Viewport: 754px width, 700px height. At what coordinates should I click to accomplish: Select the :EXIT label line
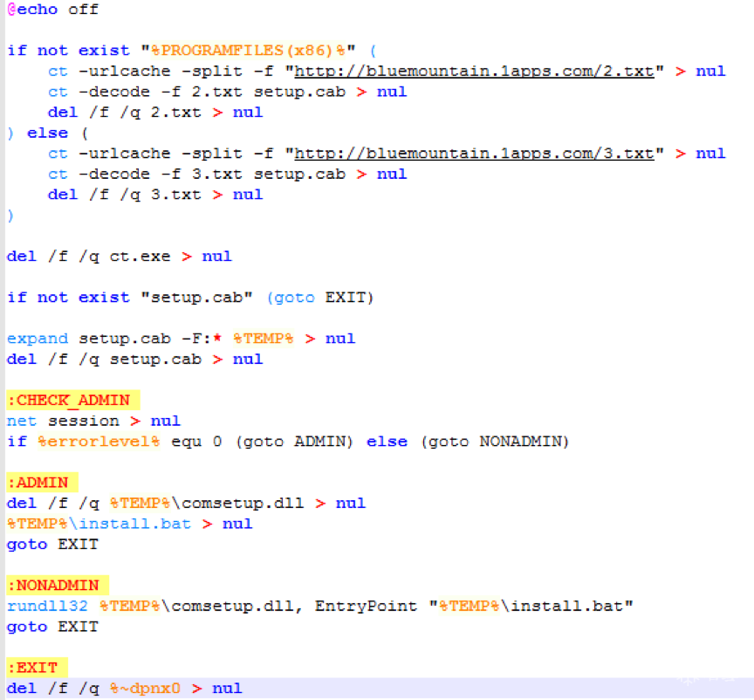pos(37,668)
